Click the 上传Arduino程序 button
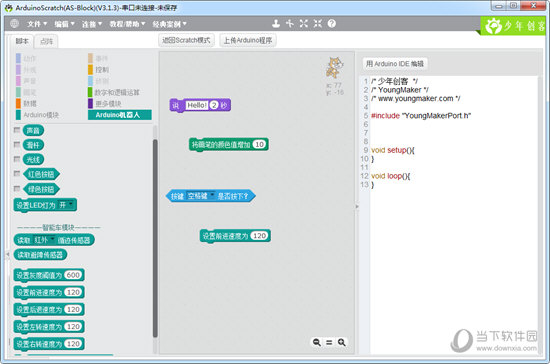Viewport: 550px width, 364px height. click(x=248, y=40)
